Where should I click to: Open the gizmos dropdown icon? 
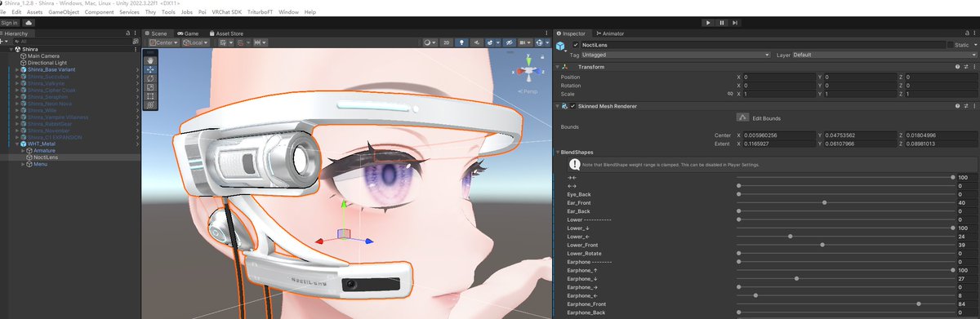point(541,42)
